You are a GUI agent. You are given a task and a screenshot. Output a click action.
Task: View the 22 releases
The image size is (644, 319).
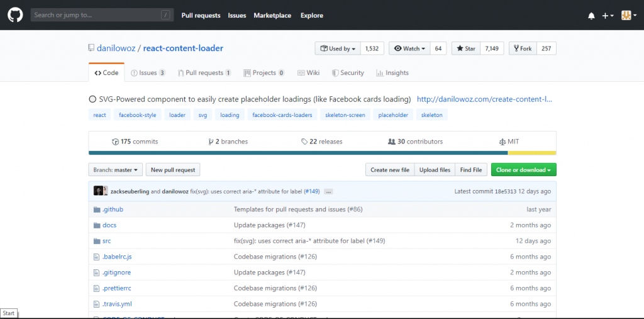click(321, 142)
